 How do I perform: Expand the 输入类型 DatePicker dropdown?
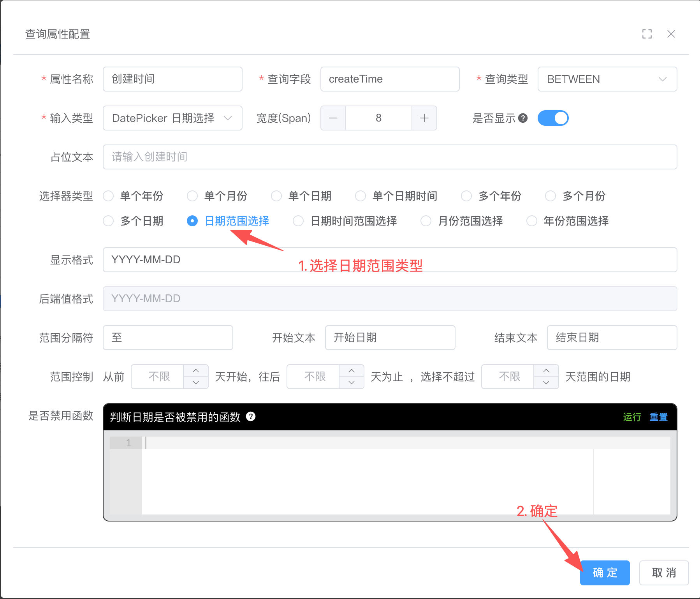point(172,118)
